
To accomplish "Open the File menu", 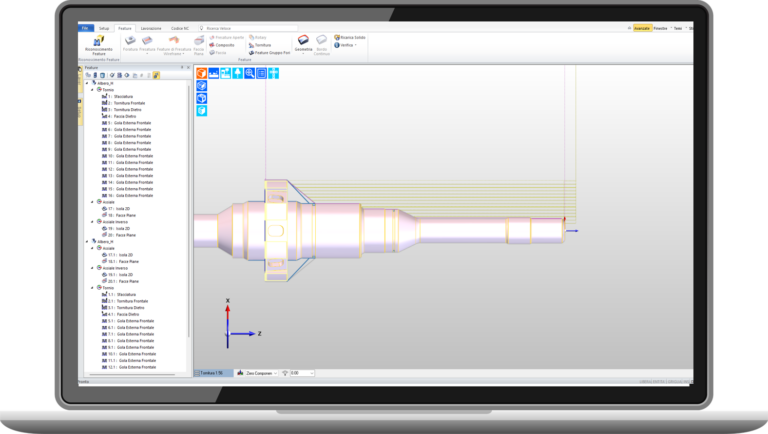I will click(86, 28).
